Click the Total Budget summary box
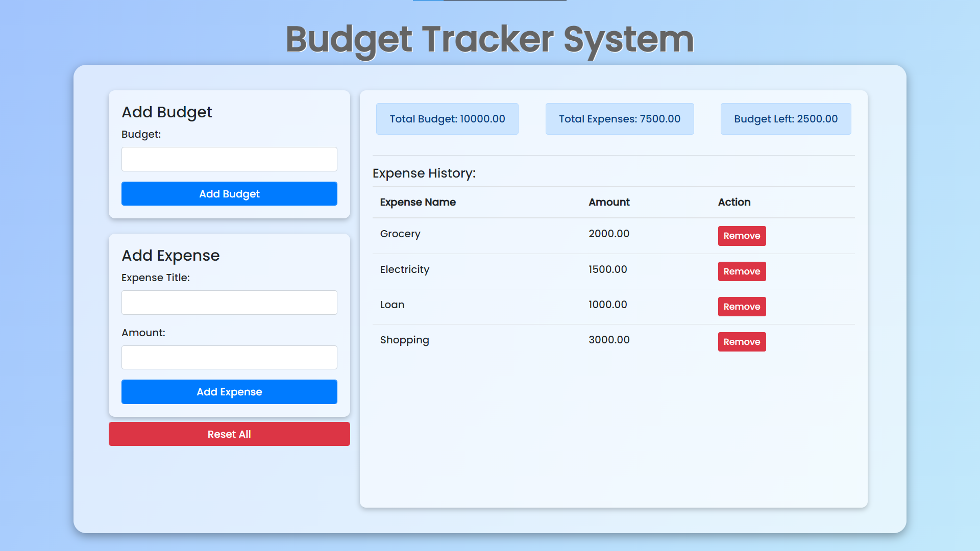The width and height of the screenshot is (980, 551). click(x=447, y=119)
